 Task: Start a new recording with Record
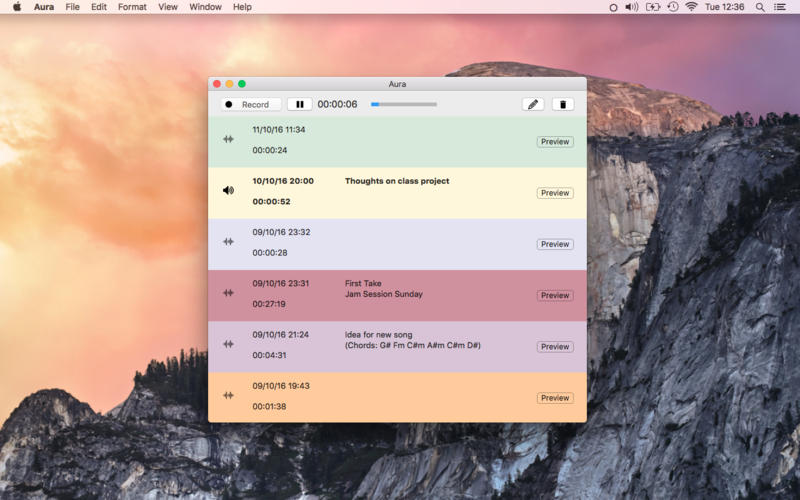tap(251, 104)
